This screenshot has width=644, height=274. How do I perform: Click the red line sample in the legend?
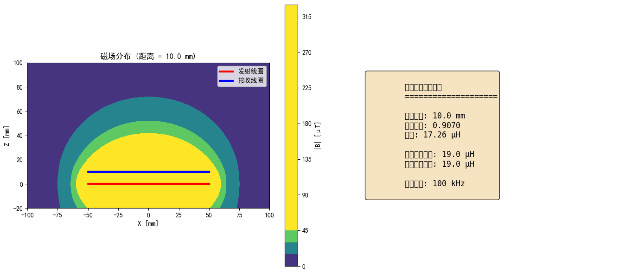[x=226, y=72]
